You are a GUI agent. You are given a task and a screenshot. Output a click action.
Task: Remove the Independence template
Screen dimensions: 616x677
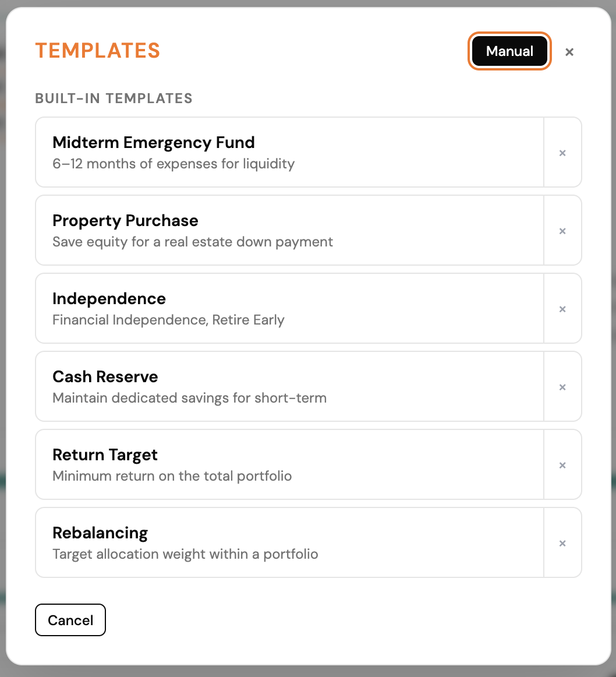562,309
